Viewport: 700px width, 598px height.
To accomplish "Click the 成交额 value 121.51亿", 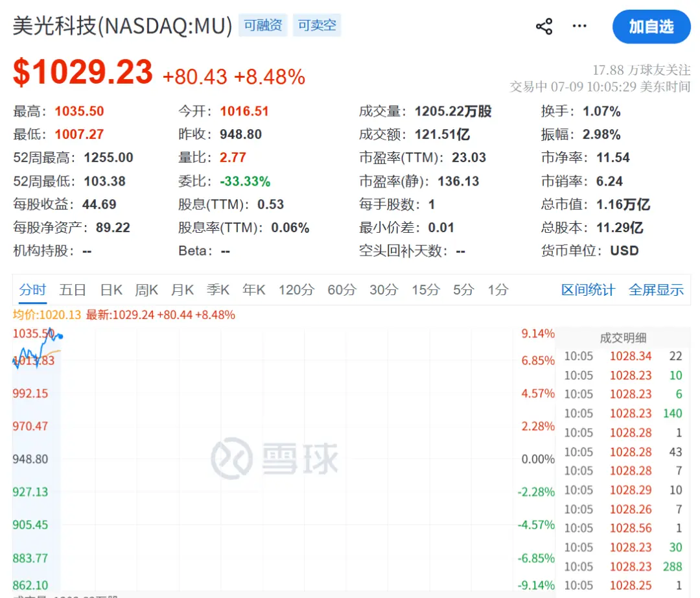I will [x=443, y=134].
